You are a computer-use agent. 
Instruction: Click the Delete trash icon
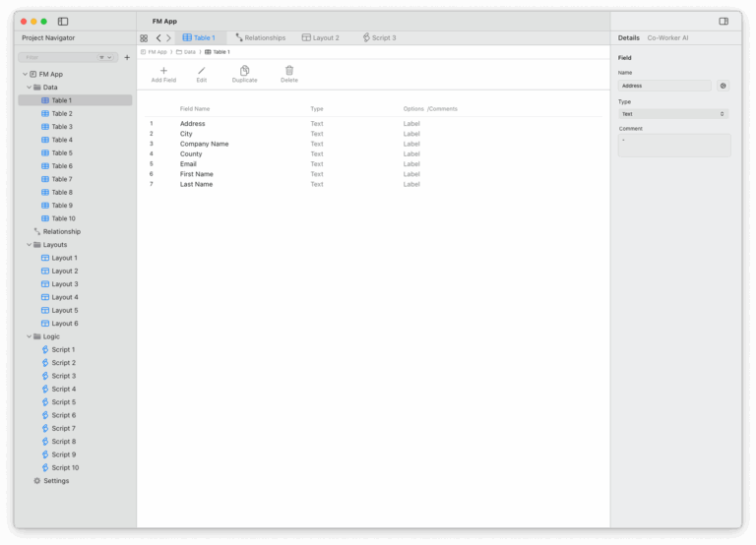[288, 71]
